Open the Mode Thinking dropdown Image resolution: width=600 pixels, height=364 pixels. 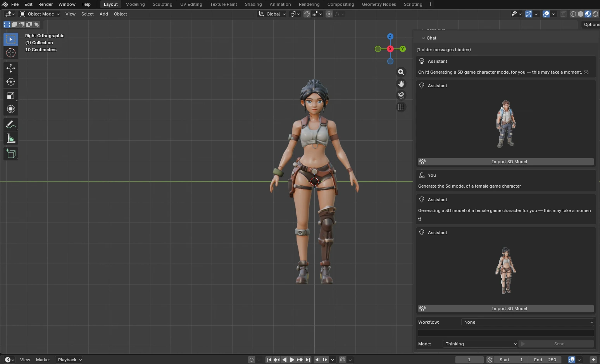(480, 344)
